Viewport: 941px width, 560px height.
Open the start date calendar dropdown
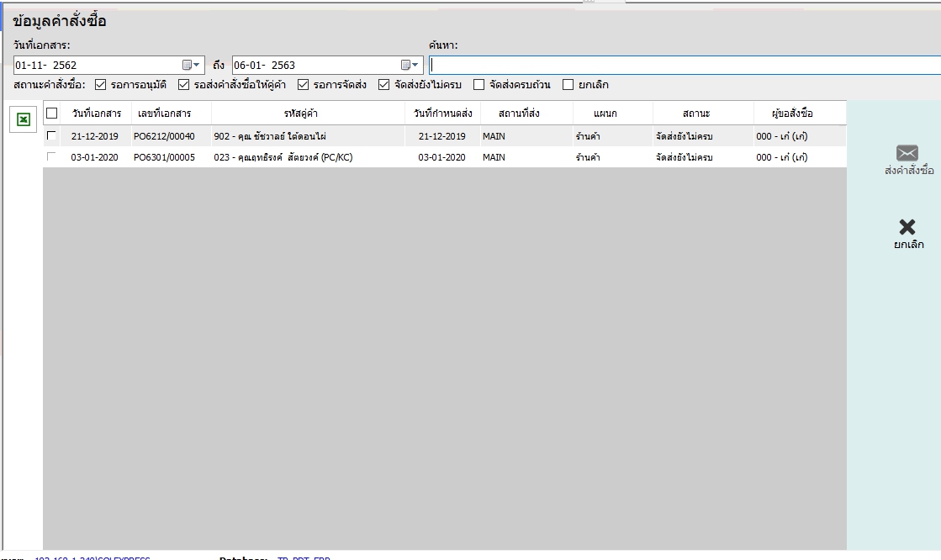coord(191,65)
